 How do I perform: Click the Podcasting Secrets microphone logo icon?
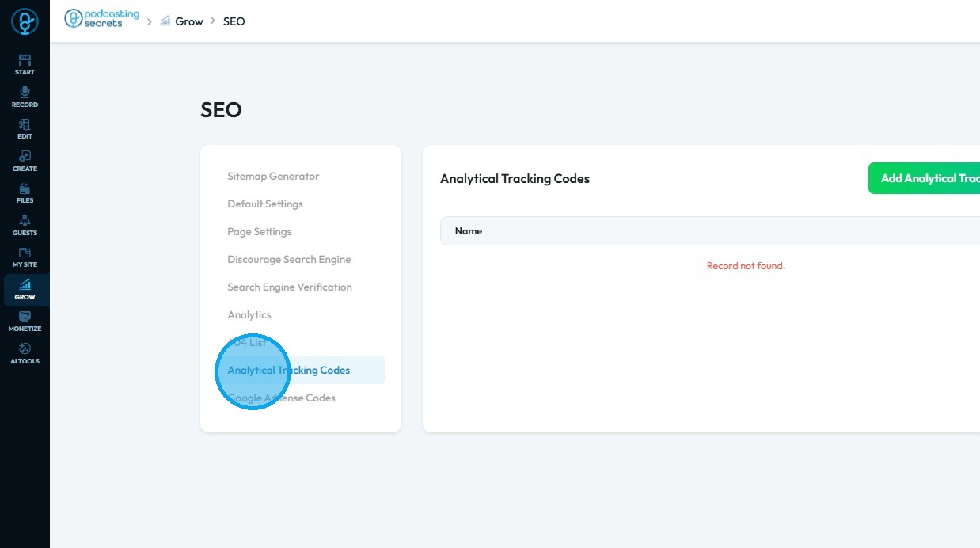click(25, 21)
